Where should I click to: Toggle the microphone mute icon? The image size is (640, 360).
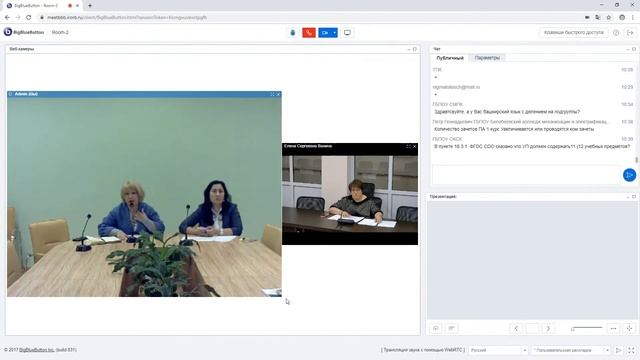coord(292,33)
